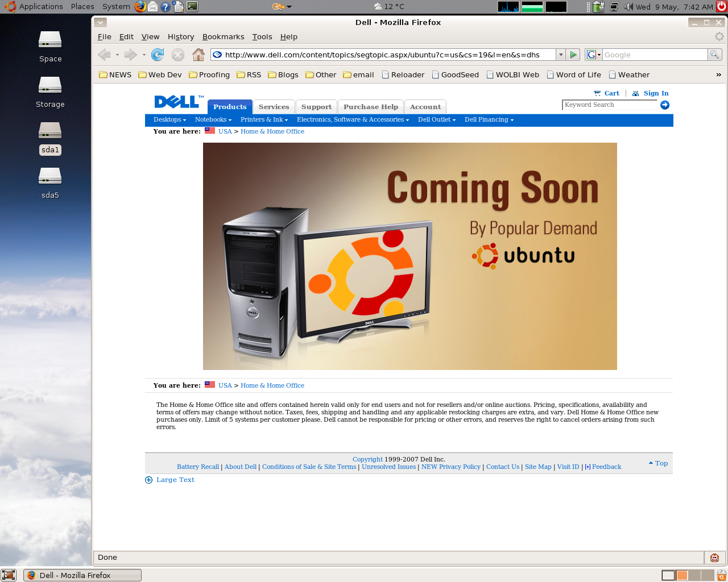Screen dimensions: 728x582
Task: Show more bookmarks with the chevron
Action: (718, 74)
